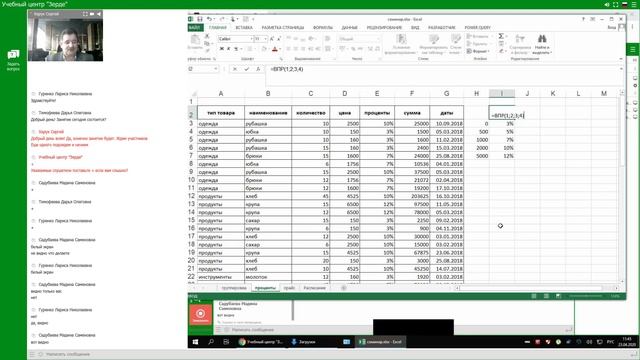Image resolution: width=640 pixels, height=360 pixels.
Task: Click Excel taskbar button
Action: 381,342
